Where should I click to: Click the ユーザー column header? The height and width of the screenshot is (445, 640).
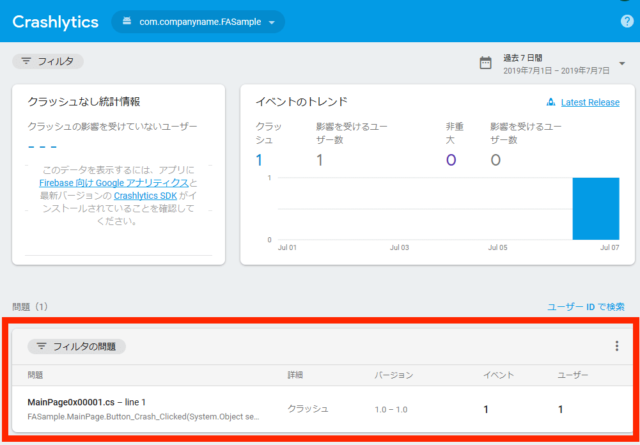tap(573, 375)
